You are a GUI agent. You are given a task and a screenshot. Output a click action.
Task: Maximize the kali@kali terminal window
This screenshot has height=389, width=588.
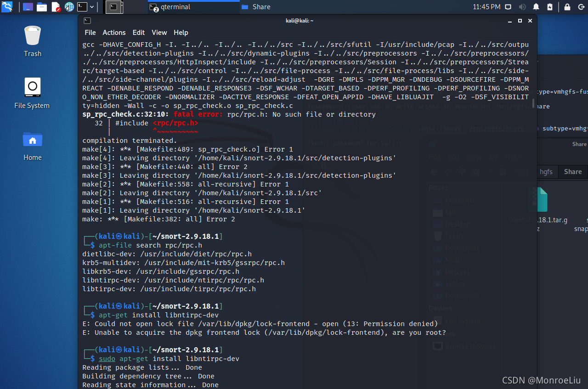(520, 21)
